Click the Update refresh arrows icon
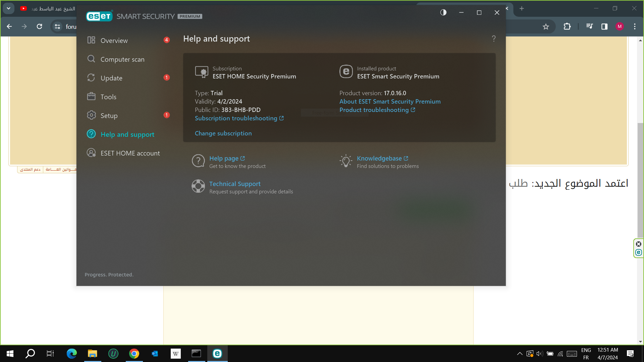Screen dimensions: 644x362 pos(91,78)
